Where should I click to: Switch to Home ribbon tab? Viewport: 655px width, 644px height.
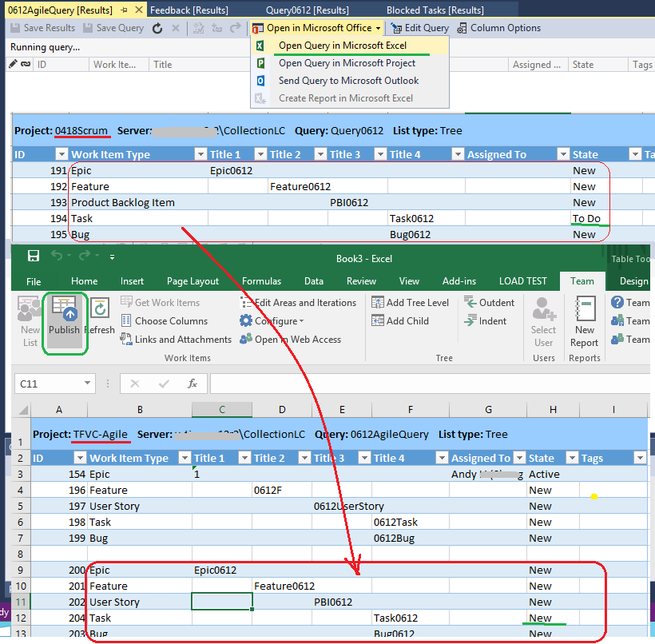tap(85, 281)
